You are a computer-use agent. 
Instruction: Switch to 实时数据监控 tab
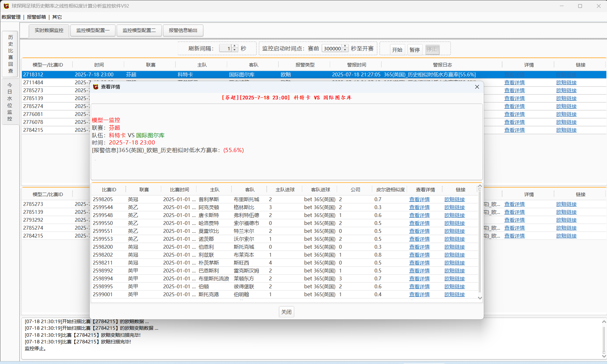pyautogui.click(x=49, y=31)
